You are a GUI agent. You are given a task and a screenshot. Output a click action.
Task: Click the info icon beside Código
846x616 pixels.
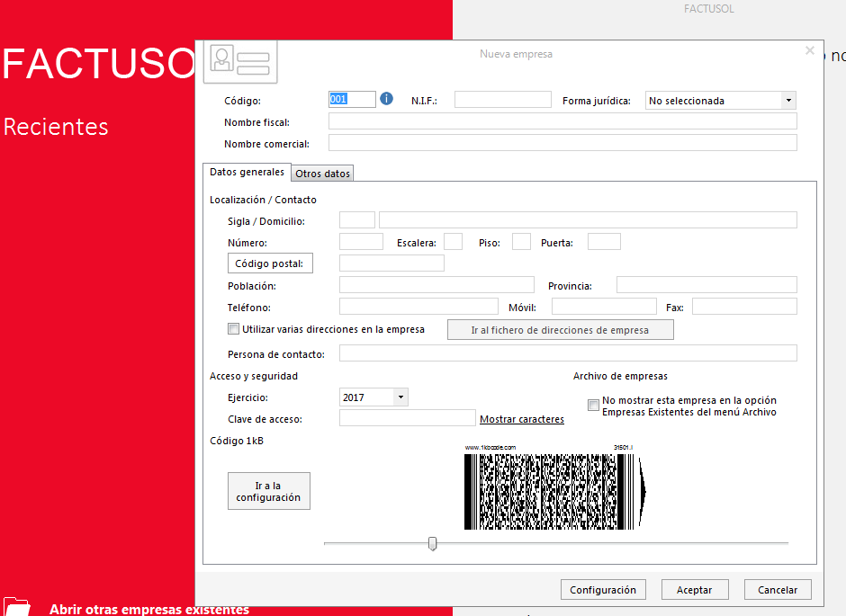(x=386, y=99)
